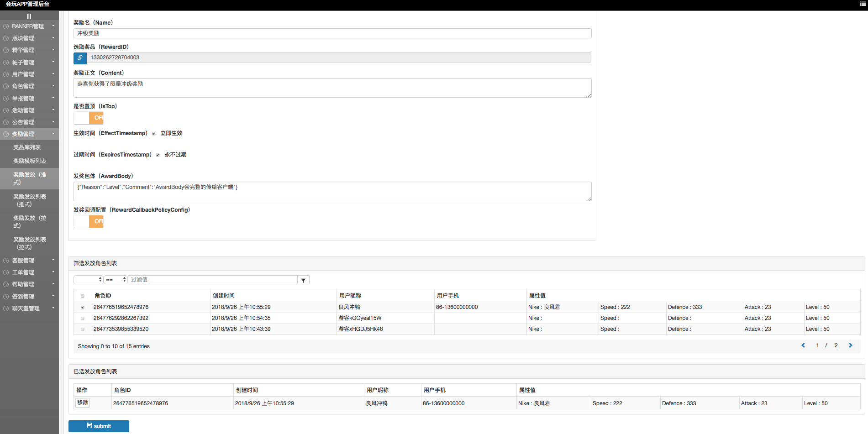Toggle the RewardCallbackPolicyConfig switch
The width and height of the screenshot is (868, 434).
89,221
